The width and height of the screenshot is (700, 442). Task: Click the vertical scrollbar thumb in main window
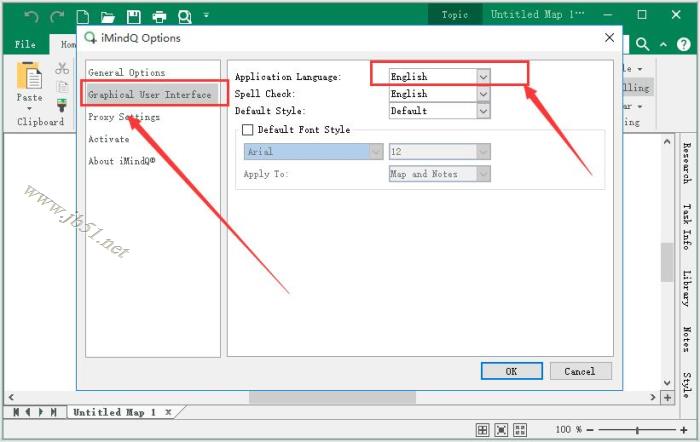pos(667,263)
